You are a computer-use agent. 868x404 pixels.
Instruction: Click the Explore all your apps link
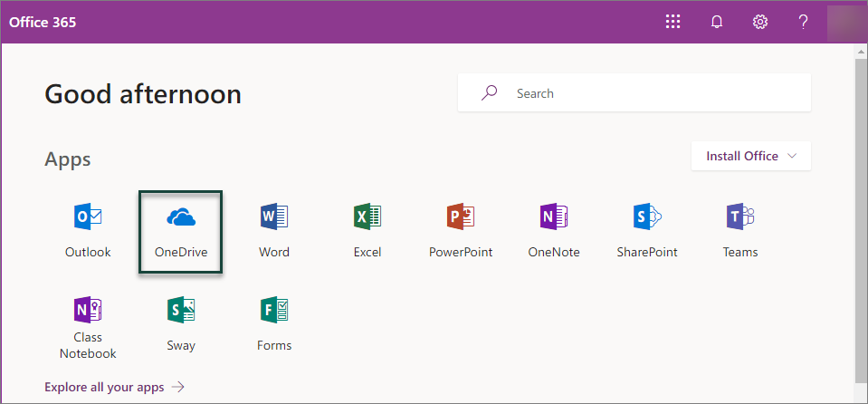[x=114, y=387]
